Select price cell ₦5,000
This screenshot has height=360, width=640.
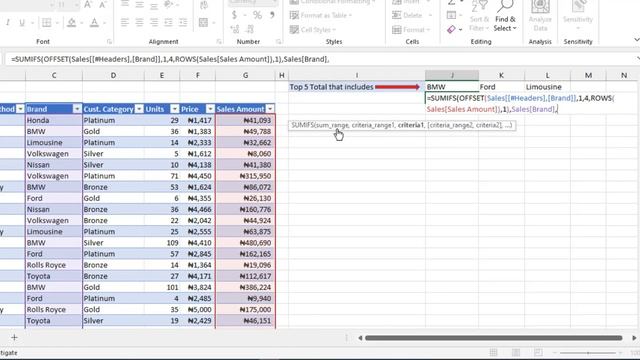pyautogui.click(x=198, y=309)
